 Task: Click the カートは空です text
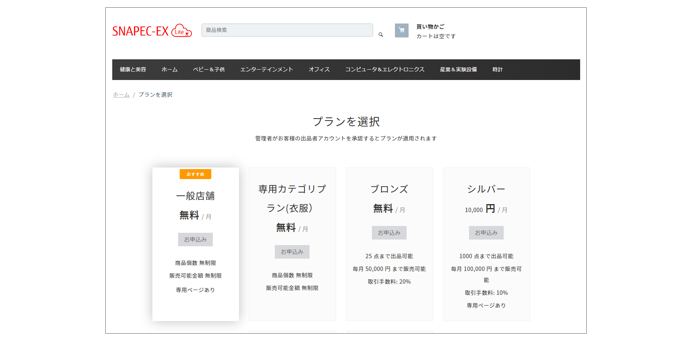click(436, 36)
